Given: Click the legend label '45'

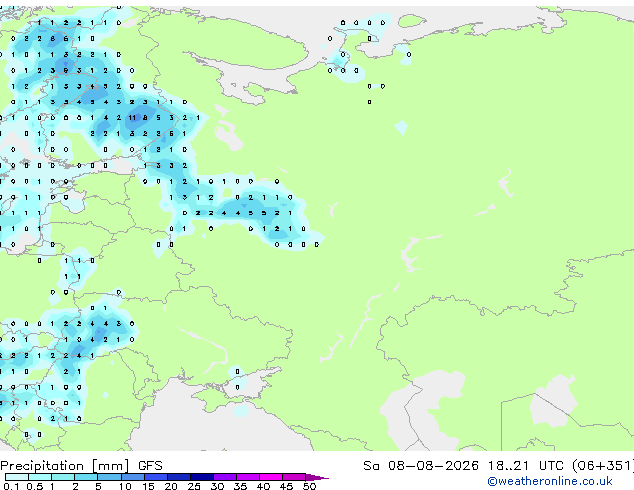Looking at the screenshot, I should (x=287, y=486).
